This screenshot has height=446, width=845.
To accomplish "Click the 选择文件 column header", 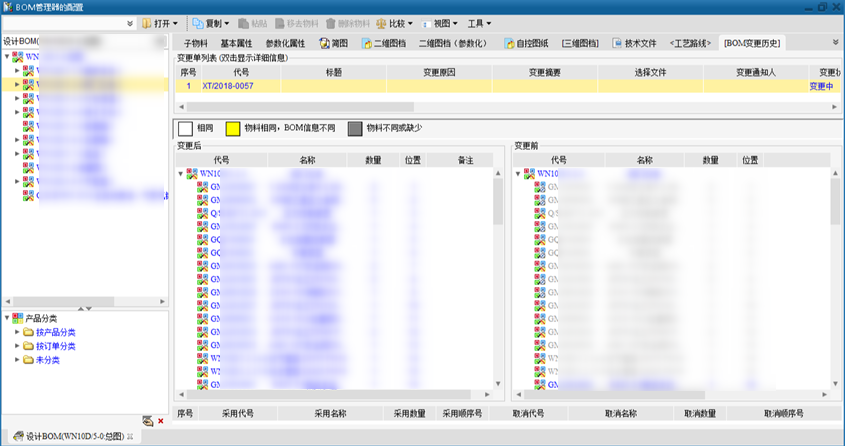I will (650, 72).
